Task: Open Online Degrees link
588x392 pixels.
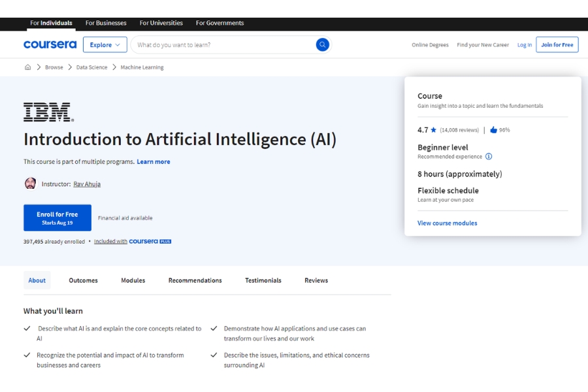Action: pos(430,44)
